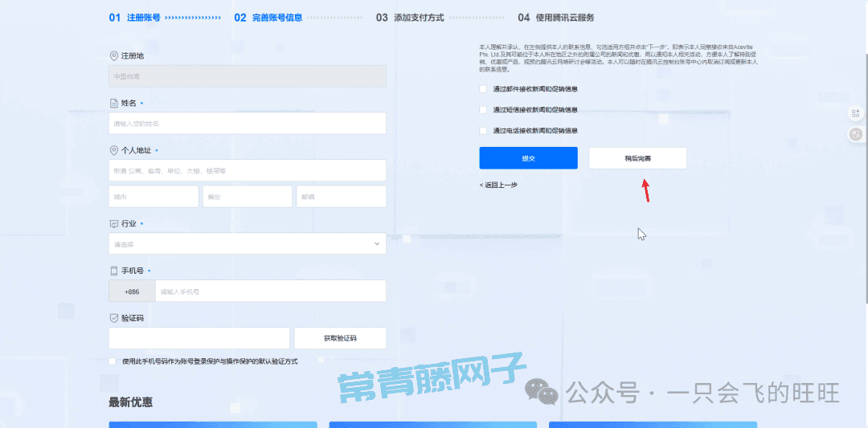Enable 通过短信接收新闻和促销信息 checkbox
868x428 pixels.
[483, 110]
